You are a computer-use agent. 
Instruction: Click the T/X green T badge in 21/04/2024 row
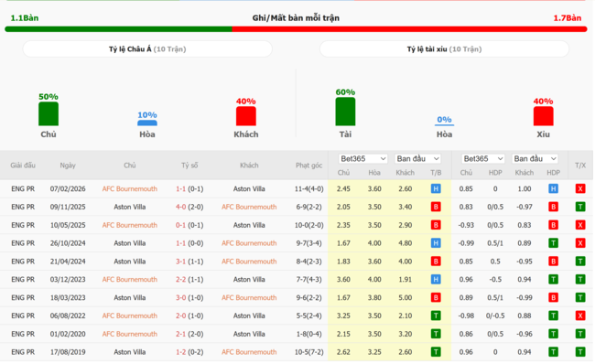579,262
